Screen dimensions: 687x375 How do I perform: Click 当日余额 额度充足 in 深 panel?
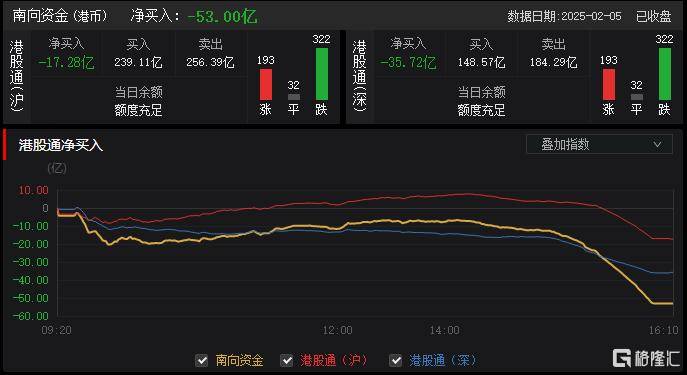[x=482, y=101]
